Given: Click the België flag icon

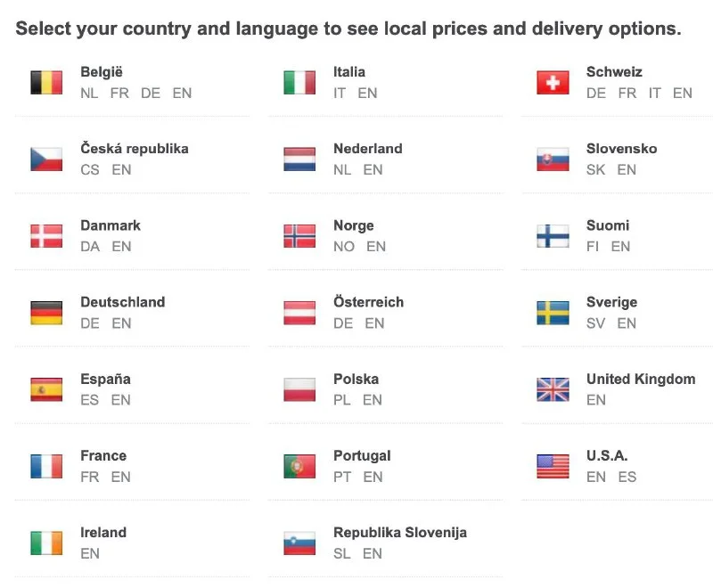Looking at the screenshot, I should pos(46,83).
